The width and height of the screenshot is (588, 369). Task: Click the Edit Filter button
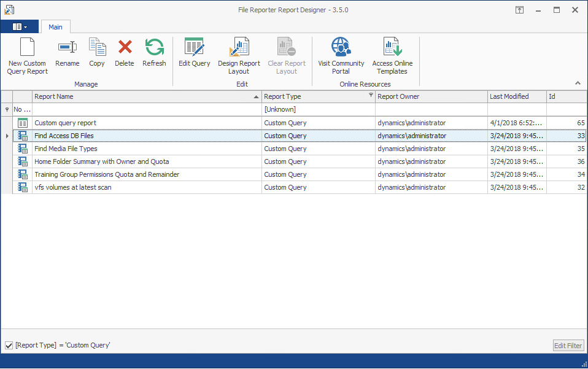[568, 346]
